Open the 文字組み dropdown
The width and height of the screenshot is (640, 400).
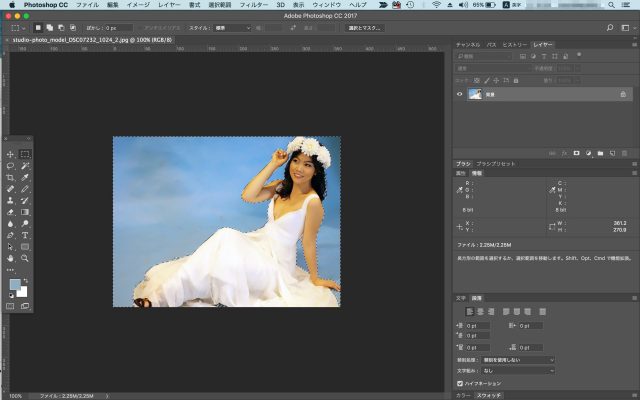(520, 370)
